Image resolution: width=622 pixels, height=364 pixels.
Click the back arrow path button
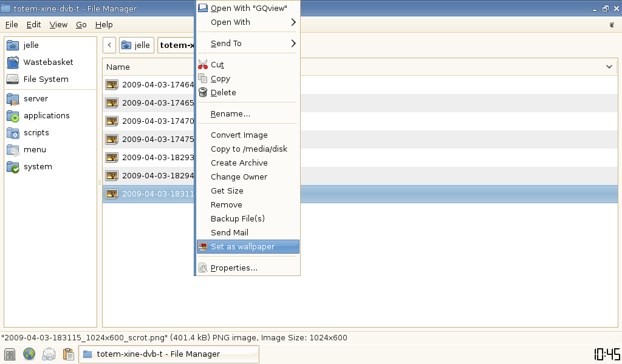109,45
